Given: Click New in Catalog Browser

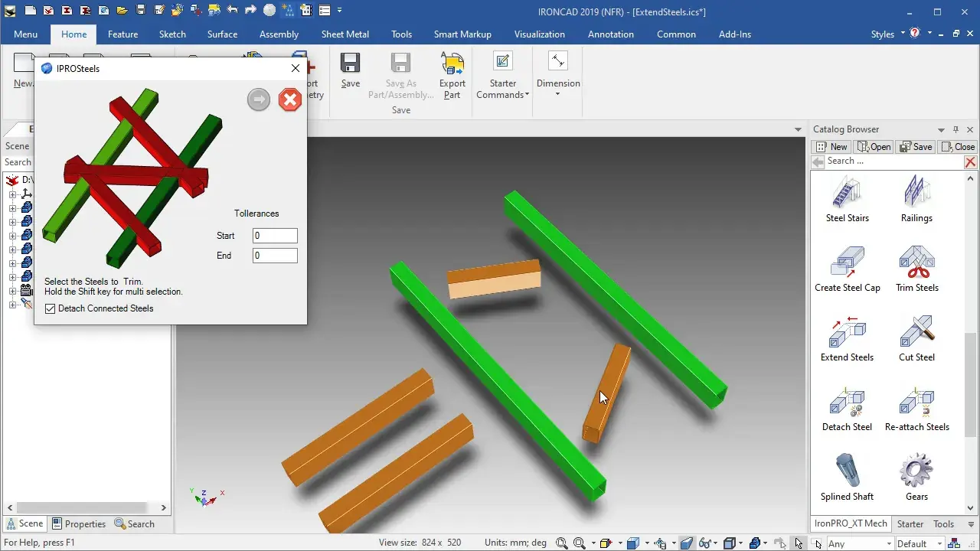Looking at the screenshot, I should pos(831,147).
